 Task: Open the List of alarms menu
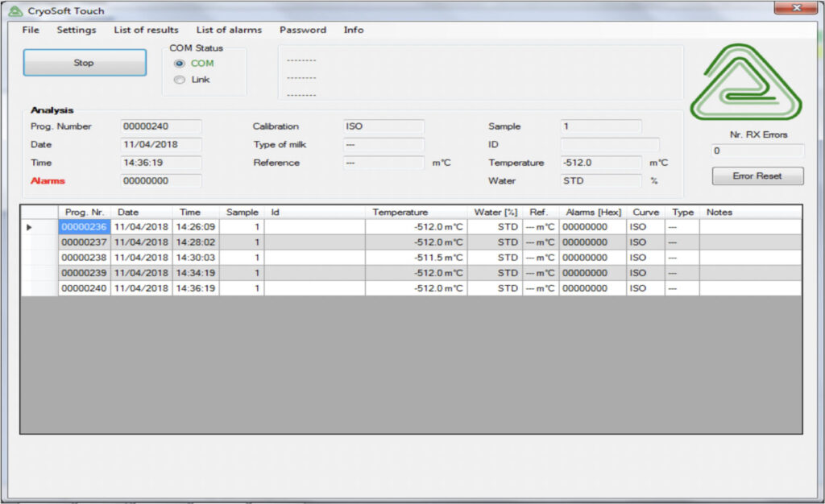(x=229, y=30)
